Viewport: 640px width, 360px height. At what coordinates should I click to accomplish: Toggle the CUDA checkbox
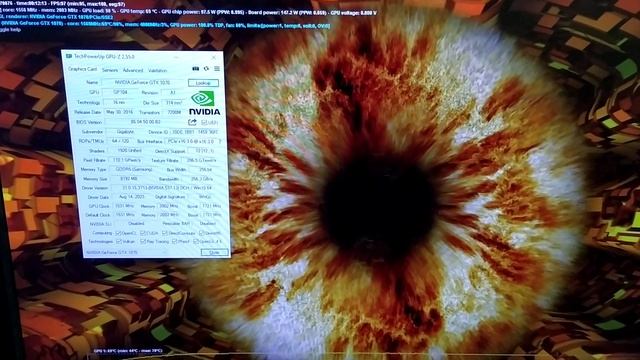pyautogui.click(x=142, y=233)
